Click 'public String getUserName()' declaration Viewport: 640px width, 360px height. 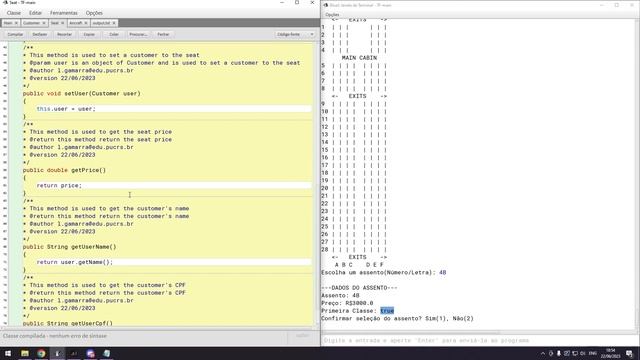(69, 247)
